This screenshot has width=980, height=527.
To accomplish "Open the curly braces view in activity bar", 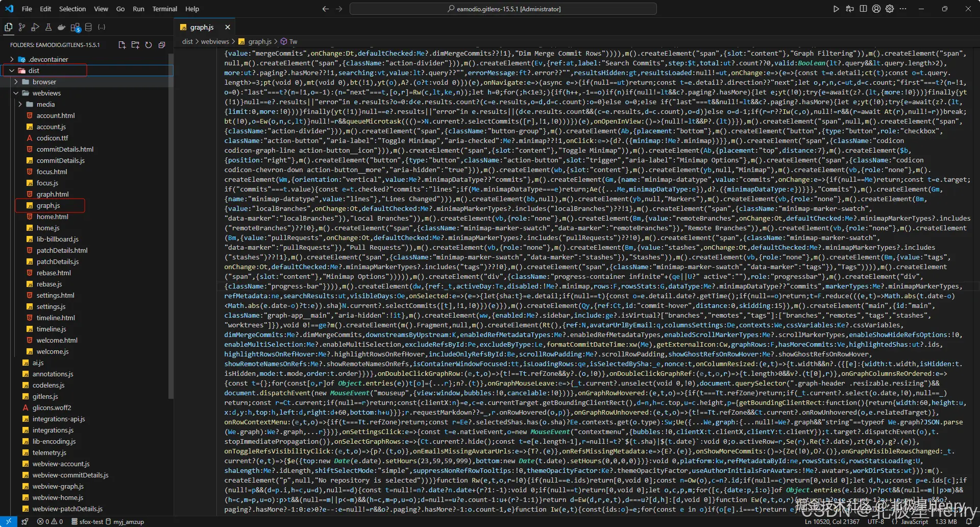I will [102, 27].
